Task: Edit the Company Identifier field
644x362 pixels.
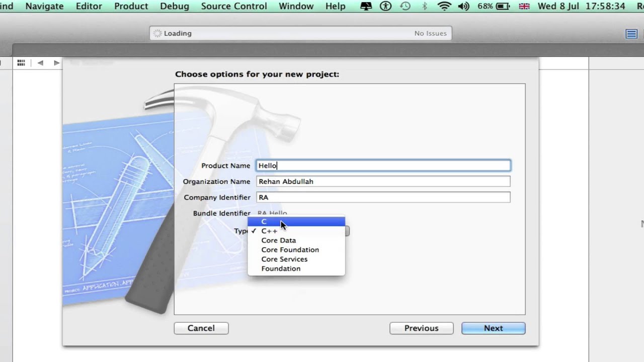Action: point(383,198)
